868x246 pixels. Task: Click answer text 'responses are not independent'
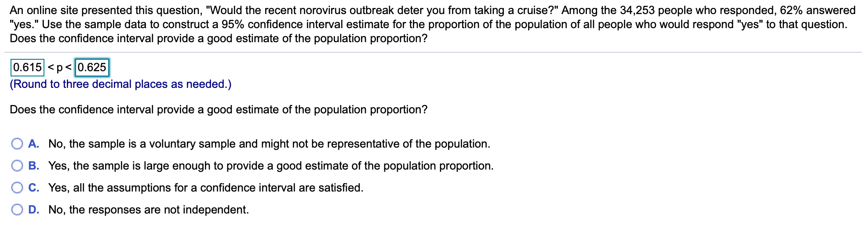point(149,210)
